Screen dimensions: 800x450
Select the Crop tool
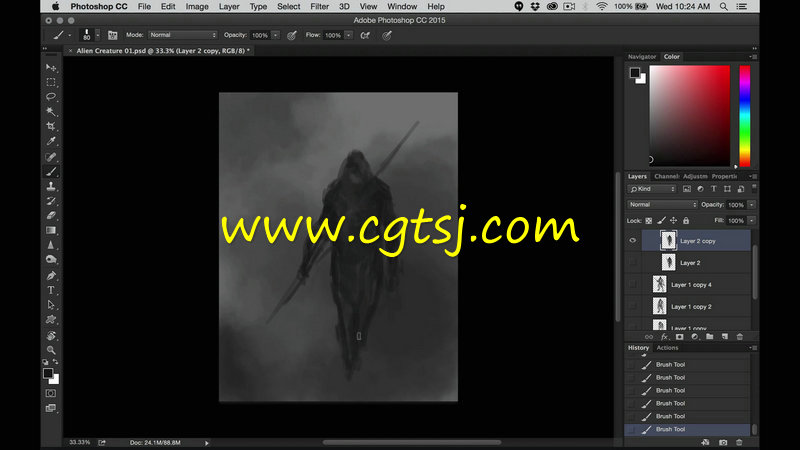tap(51, 126)
